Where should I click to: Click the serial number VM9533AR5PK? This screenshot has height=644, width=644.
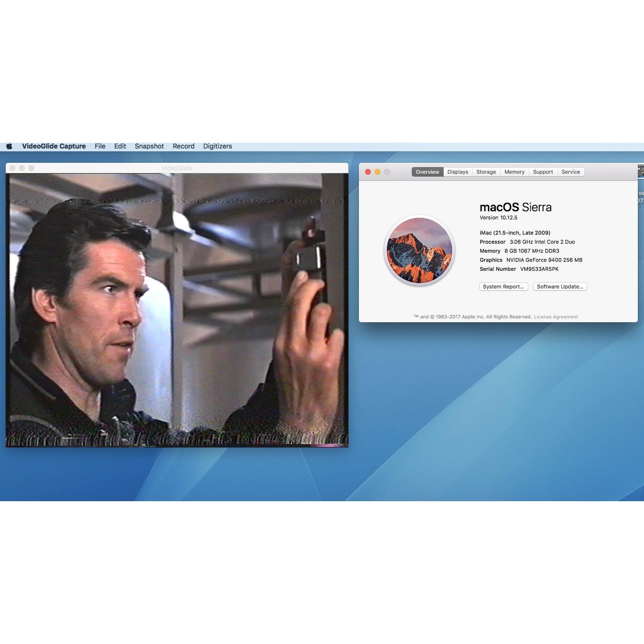[x=539, y=269]
